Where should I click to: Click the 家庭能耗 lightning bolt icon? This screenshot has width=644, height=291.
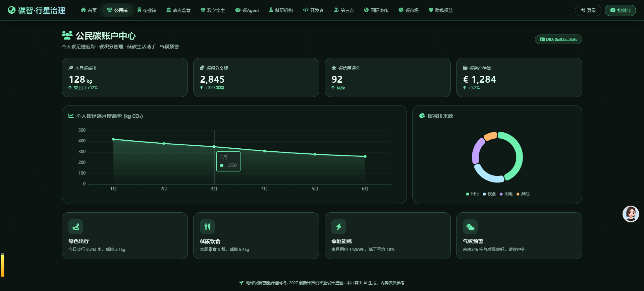click(339, 227)
